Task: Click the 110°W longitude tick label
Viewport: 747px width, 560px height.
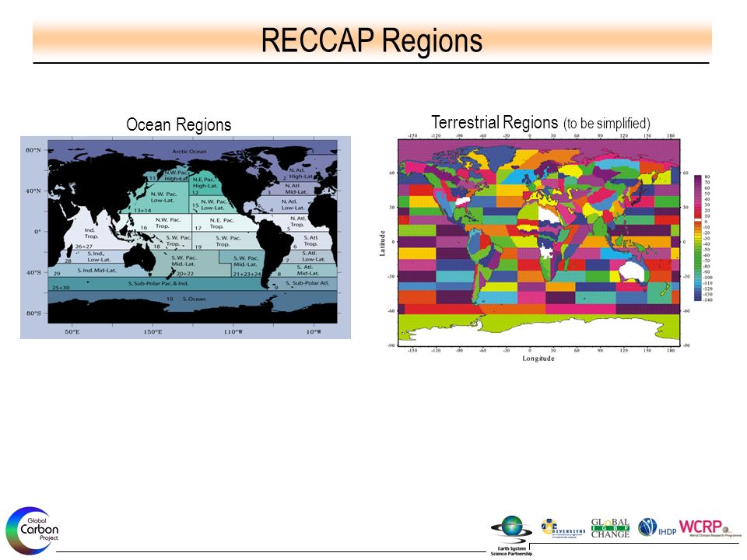Action: click(x=233, y=331)
